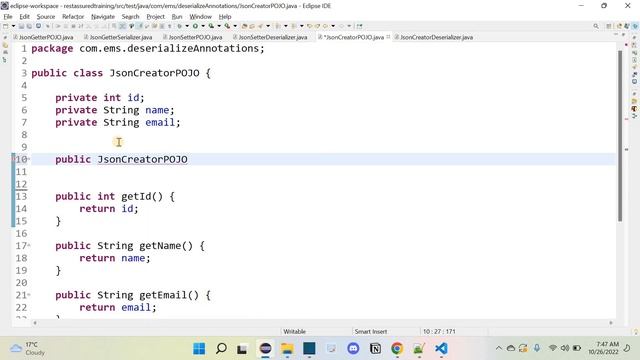Select the Java perspective icon
This screenshot has height=360, width=640.
pos(635,26)
